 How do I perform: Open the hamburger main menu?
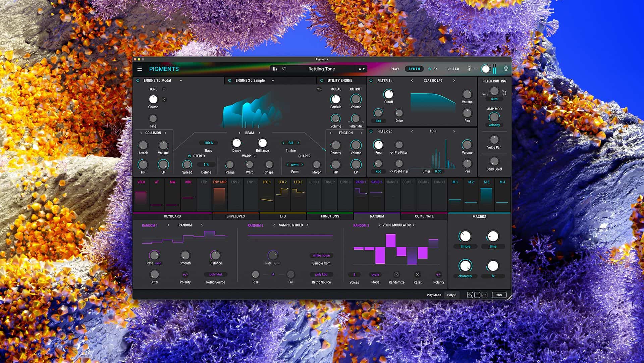pos(140,69)
